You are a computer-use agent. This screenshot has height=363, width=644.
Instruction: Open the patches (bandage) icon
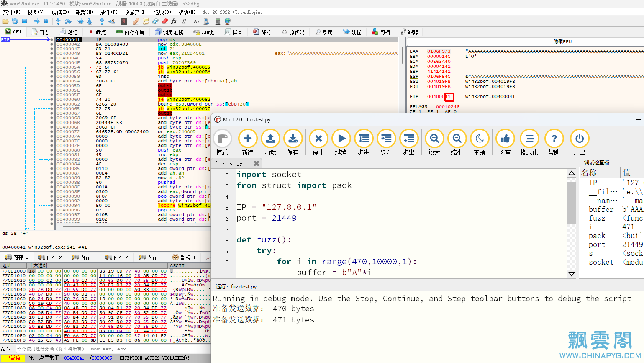click(136, 21)
